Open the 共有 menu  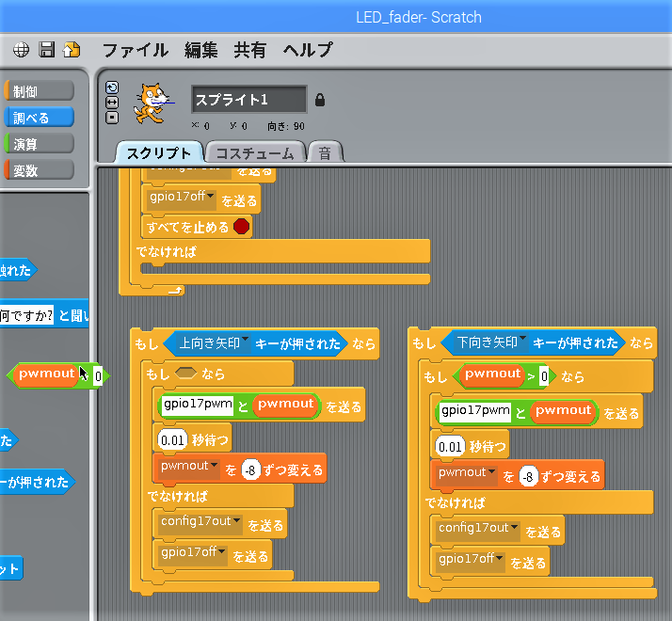pos(249,50)
